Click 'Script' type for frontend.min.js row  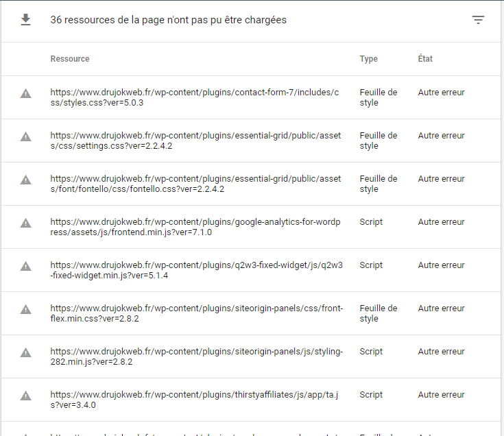(371, 222)
